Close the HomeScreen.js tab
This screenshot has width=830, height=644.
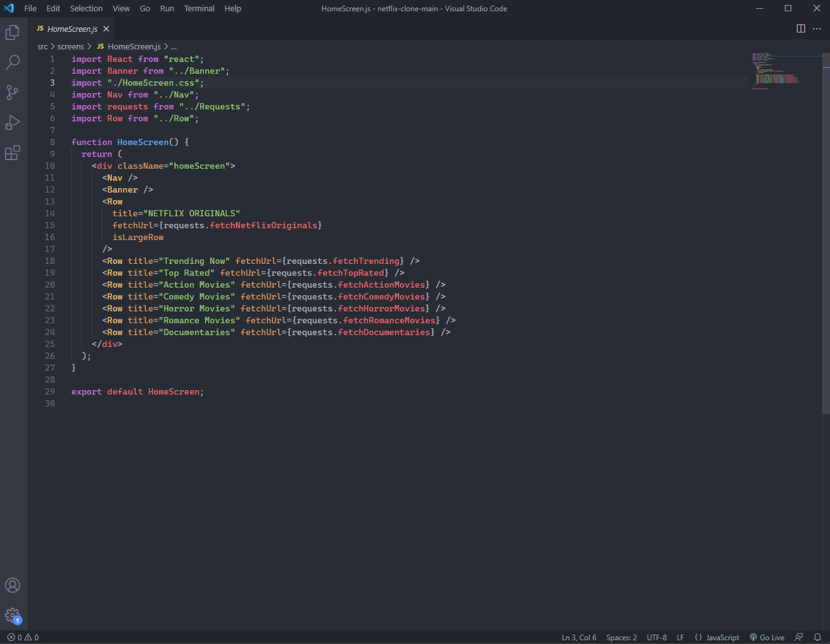(106, 29)
